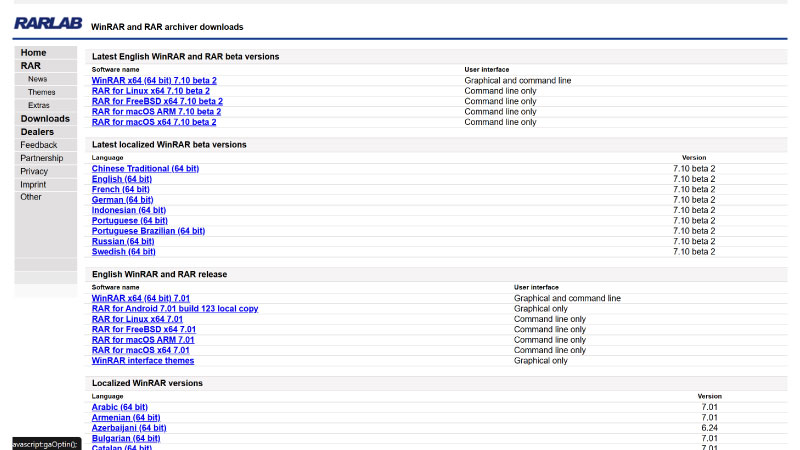The image size is (800, 450).
Task: Click 'Command line only' for RAR Linux beta
Action: click(x=501, y=91)
